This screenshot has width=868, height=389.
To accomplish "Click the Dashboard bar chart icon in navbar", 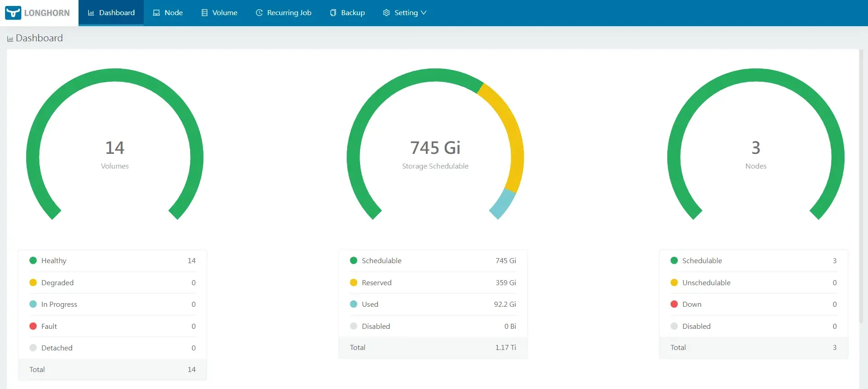I will click(91, 13).
